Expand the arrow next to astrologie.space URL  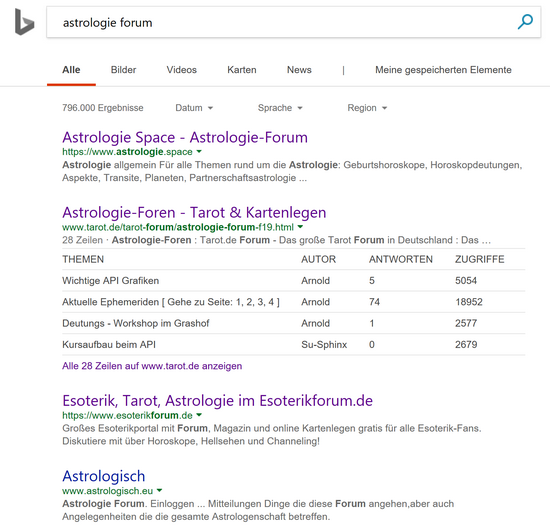pos(199,152)
